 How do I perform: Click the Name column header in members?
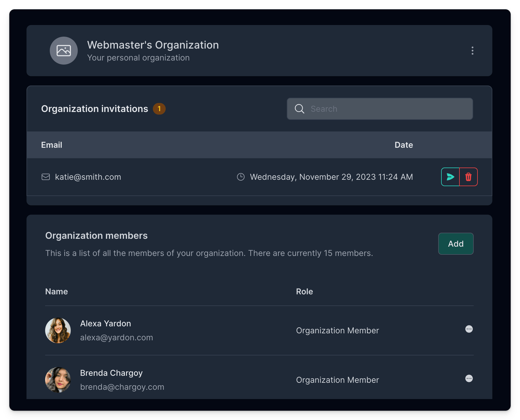[56, 291]
